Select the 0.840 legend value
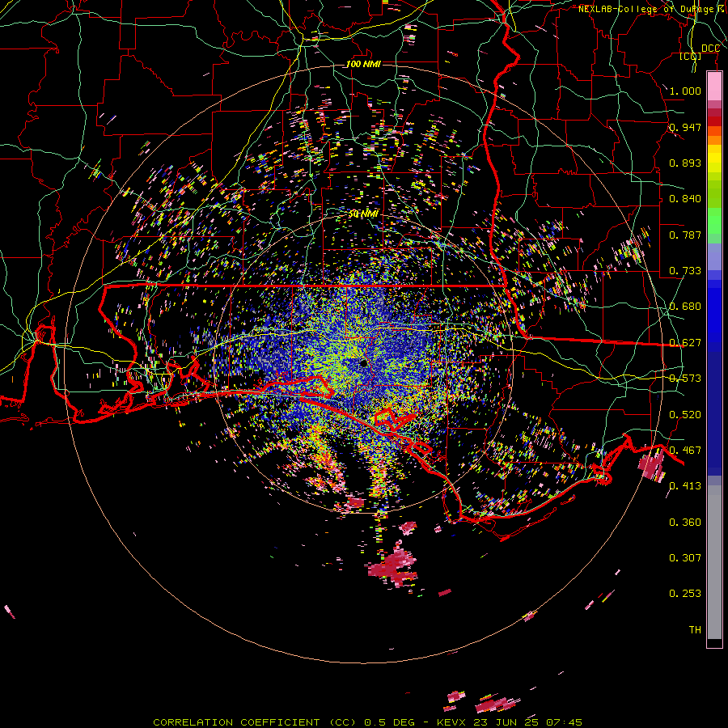The image size is (728, 728). 685,199
